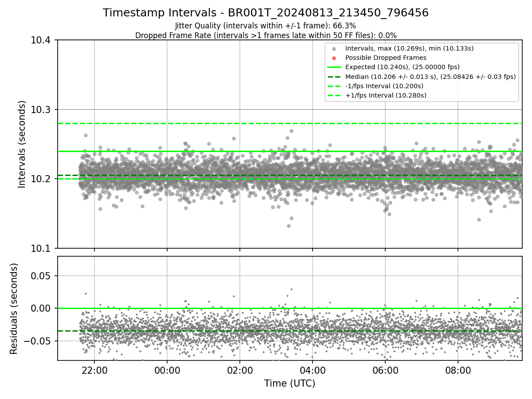Click the 'Time (UTC)' x-axis label
532x399 pixels.
[289, 383]
